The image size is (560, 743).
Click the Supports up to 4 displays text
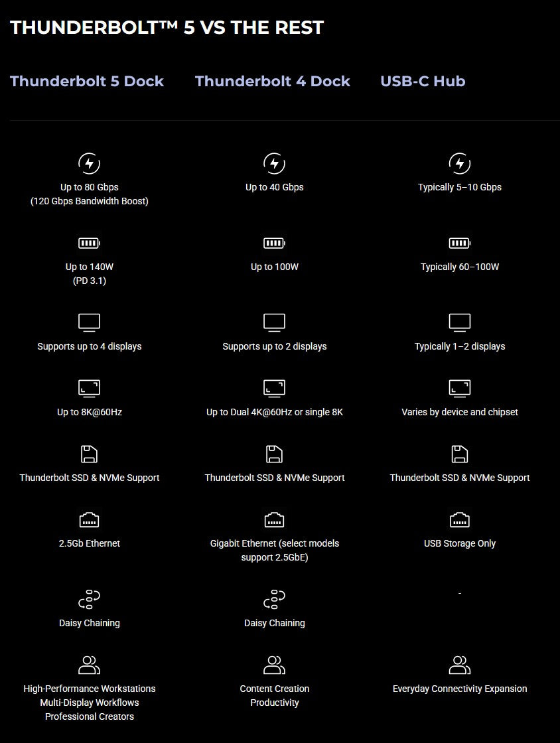click(x=89, y=346)
